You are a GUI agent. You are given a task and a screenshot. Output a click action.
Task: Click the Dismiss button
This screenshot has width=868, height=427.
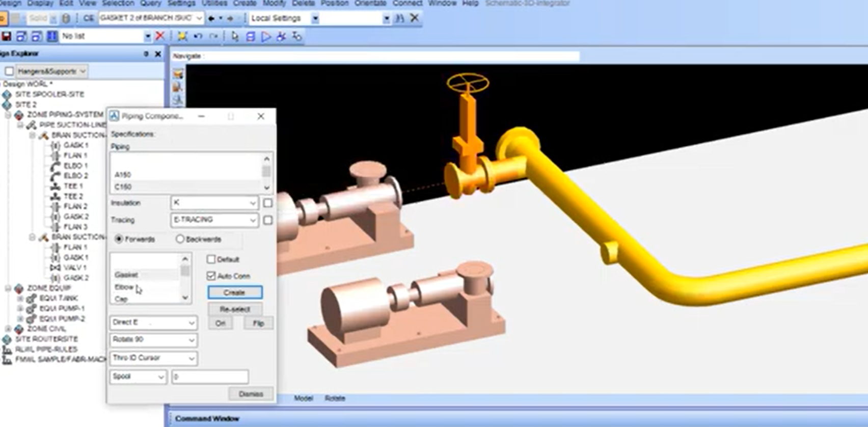point(251,394)
